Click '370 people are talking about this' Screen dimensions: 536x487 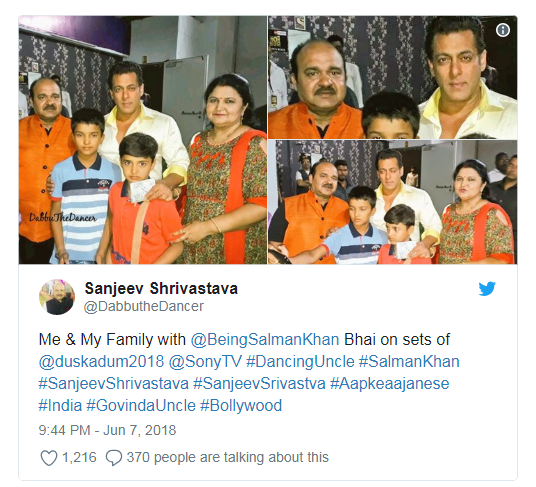pos(228,457)
